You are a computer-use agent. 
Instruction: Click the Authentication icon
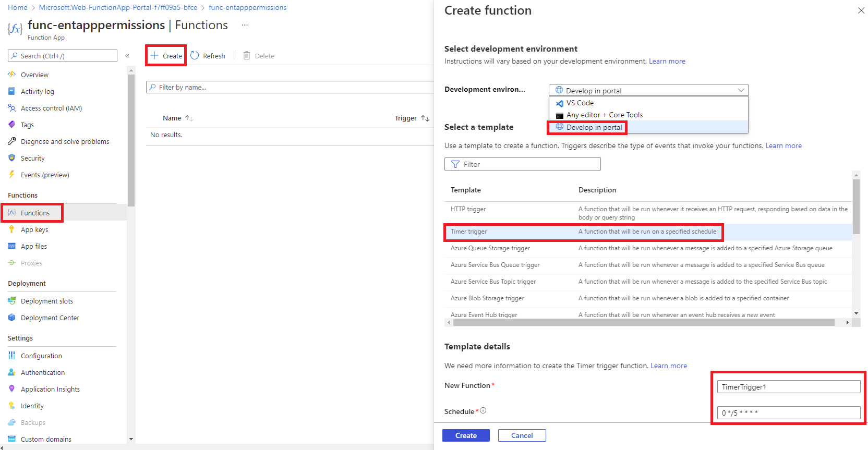12,372
